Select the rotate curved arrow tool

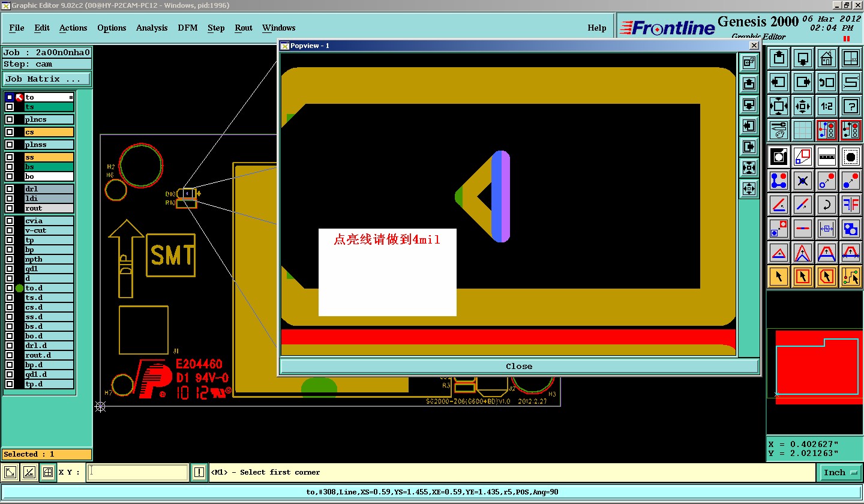click(x=827, y=205)
